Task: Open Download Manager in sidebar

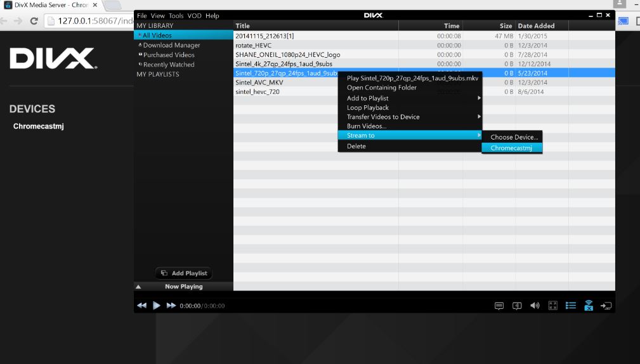Action: click(171, 45)
